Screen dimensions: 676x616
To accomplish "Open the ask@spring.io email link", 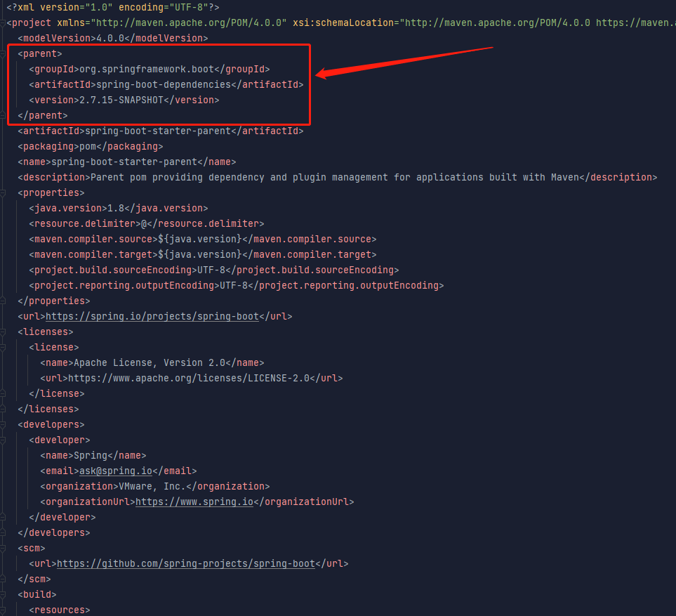I will 116,471.
